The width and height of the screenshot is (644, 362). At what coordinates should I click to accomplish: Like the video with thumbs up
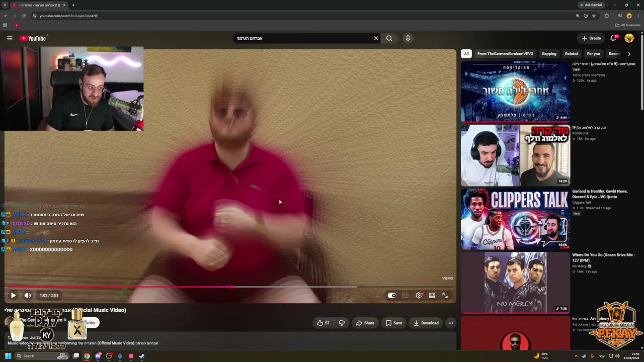[x=323, y=323]
